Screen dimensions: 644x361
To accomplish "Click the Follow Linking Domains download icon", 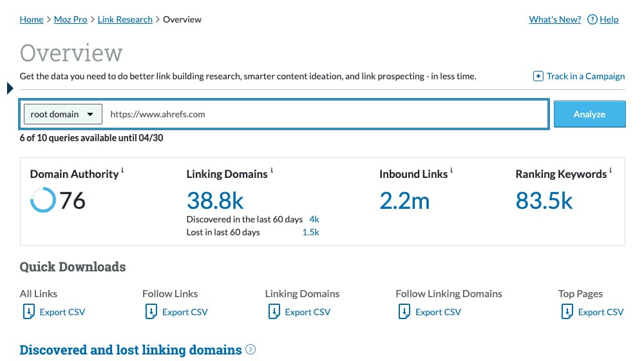I will (404, 311).
